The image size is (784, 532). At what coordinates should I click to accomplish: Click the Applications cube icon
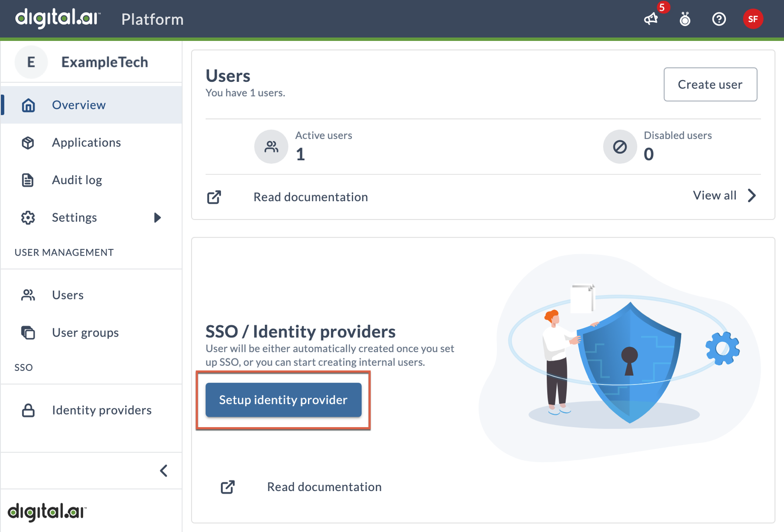pos(28,142)
